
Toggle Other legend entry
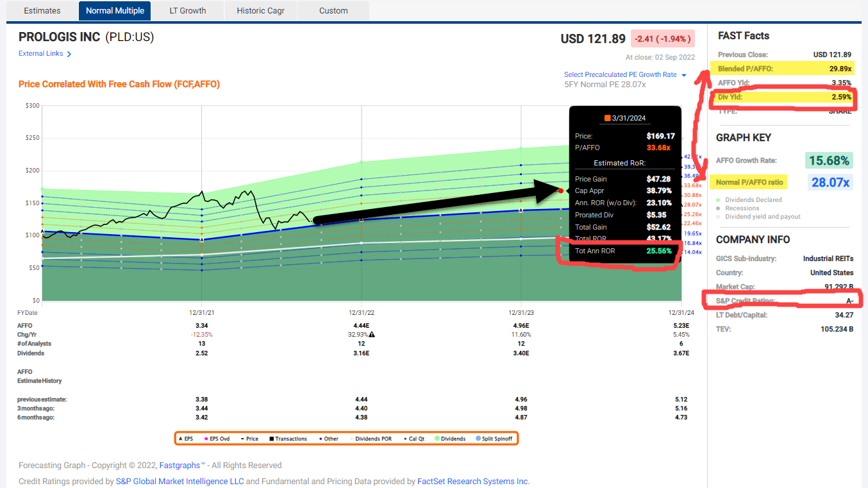328,439
